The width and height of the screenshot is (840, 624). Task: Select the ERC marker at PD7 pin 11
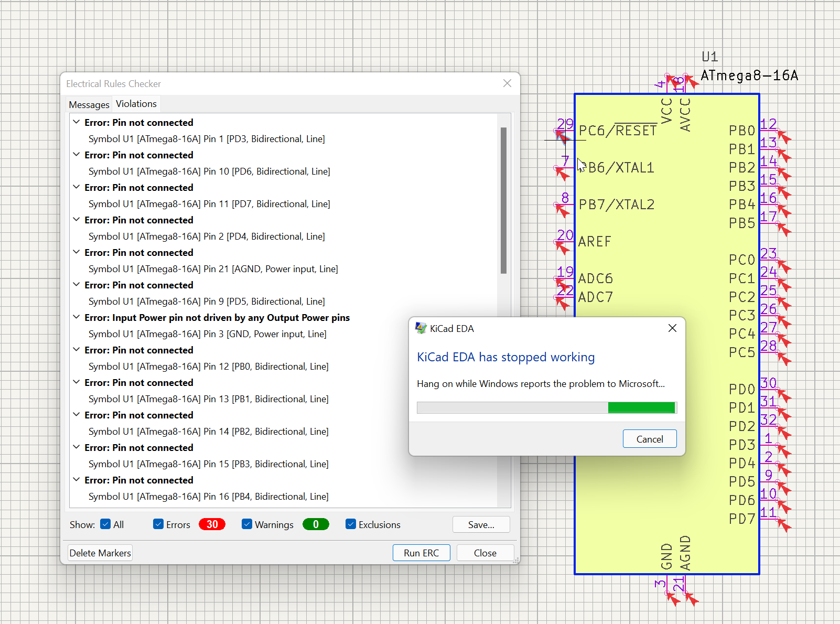pyautogui.click(x=784, y=525)
